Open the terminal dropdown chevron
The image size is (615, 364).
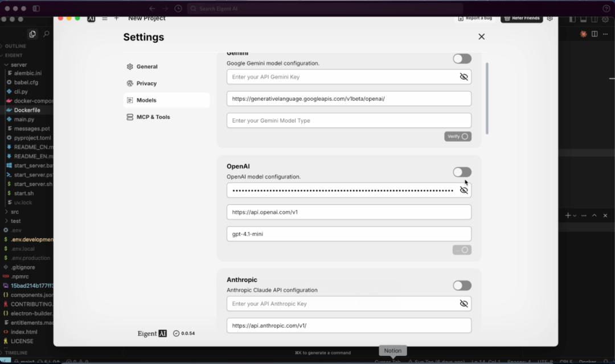click(575, 216)
